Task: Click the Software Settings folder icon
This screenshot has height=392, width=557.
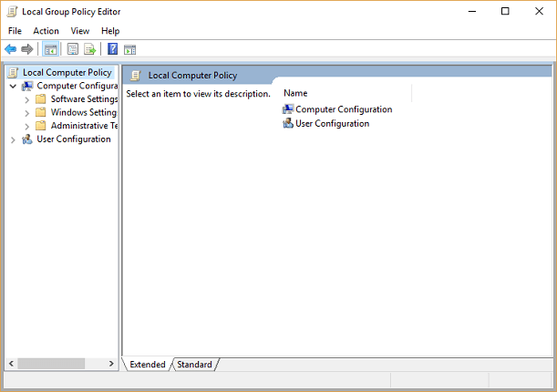Action: (x=41, y=99)
